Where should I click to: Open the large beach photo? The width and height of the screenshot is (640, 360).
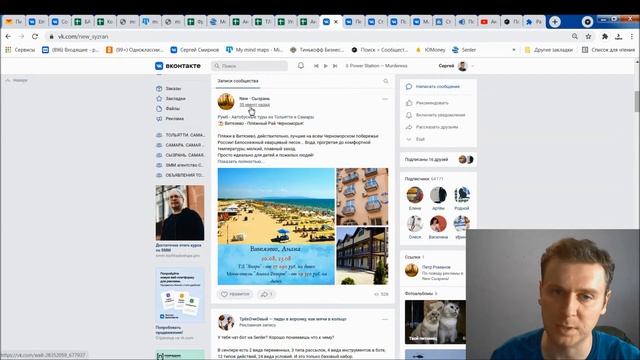coord(276,227)
